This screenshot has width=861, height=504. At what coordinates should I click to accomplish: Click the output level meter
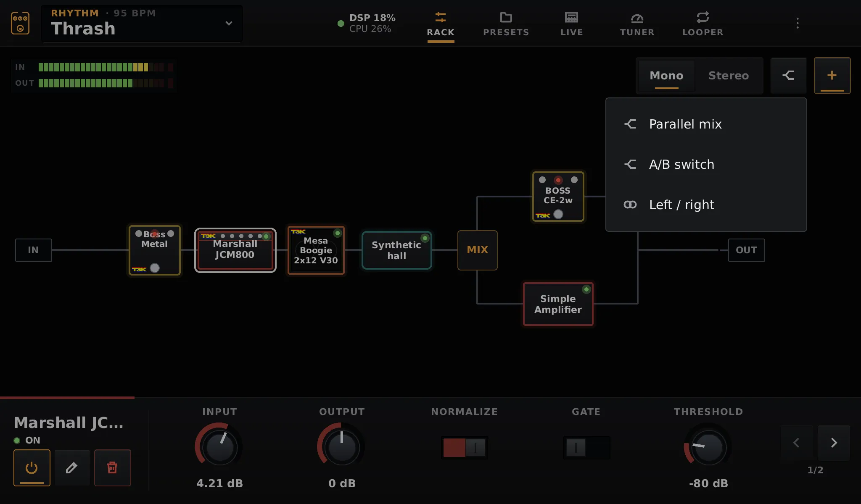(x=106, y=83)
